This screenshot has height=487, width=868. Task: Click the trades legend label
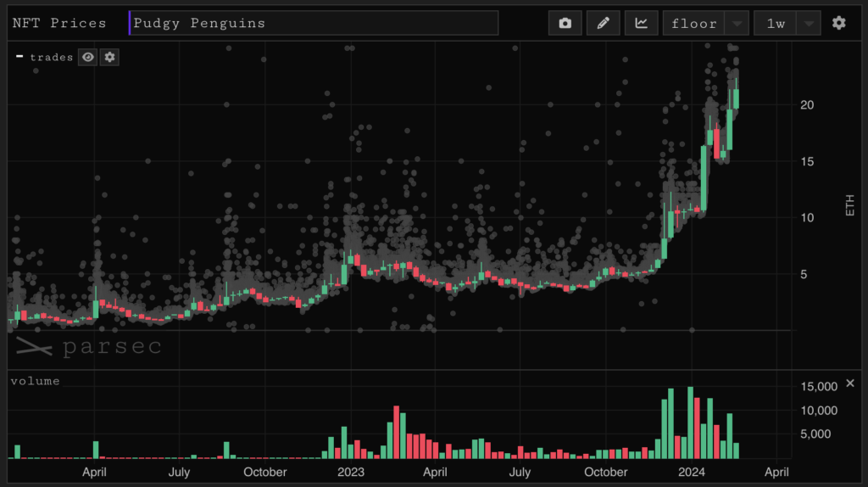[52, 57]
